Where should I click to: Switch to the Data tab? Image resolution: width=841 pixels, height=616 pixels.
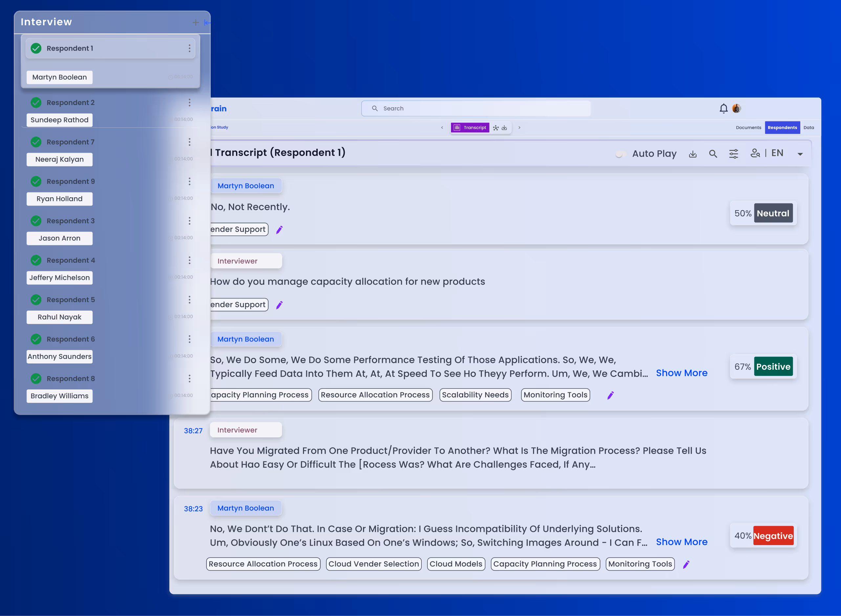(x=809, y=128)
